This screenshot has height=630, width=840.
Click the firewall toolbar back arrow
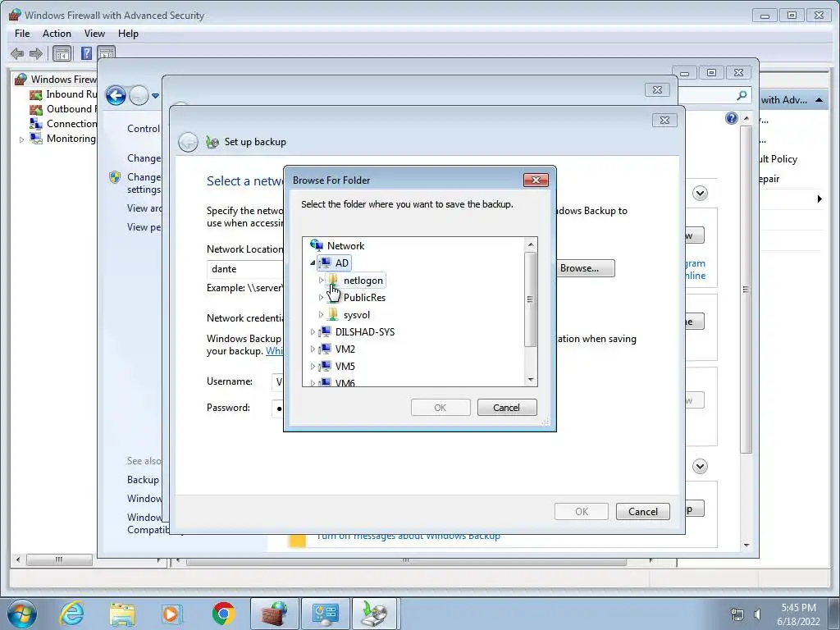pos(17,53)
